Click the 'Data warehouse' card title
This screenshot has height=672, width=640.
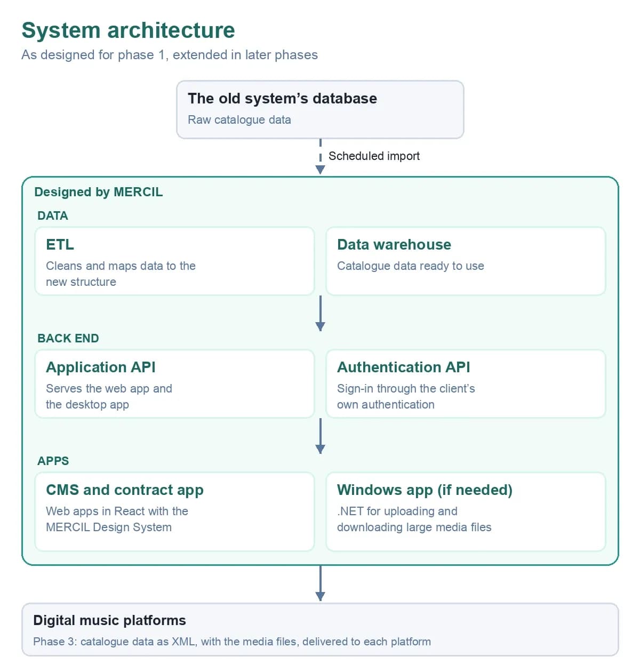tap(394, 244)
